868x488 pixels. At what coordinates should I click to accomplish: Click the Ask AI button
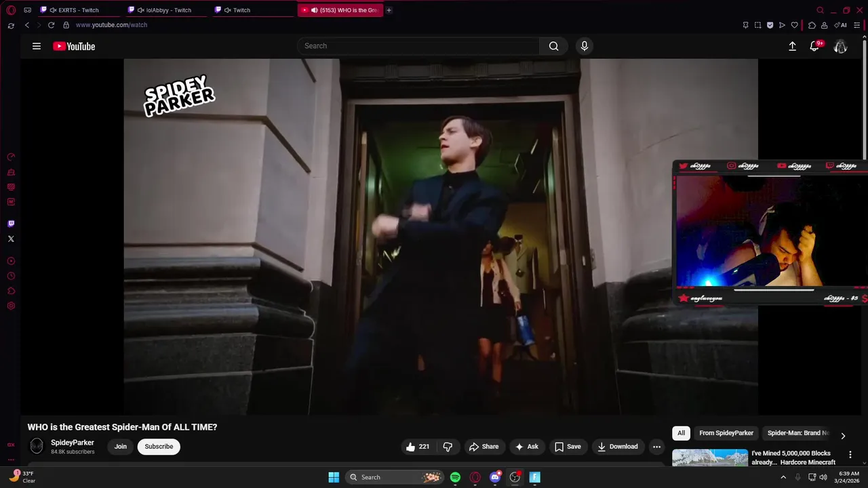click(x=527, y=447)
